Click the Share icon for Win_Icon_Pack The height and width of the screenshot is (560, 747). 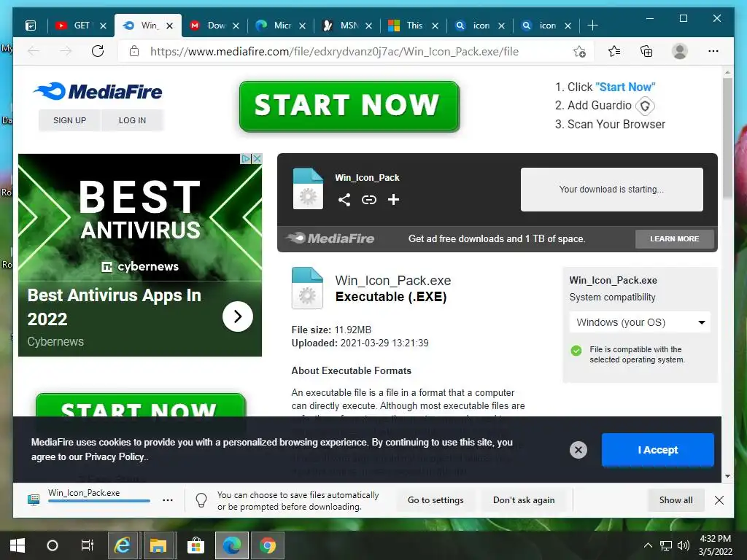[x=344, y=200]
